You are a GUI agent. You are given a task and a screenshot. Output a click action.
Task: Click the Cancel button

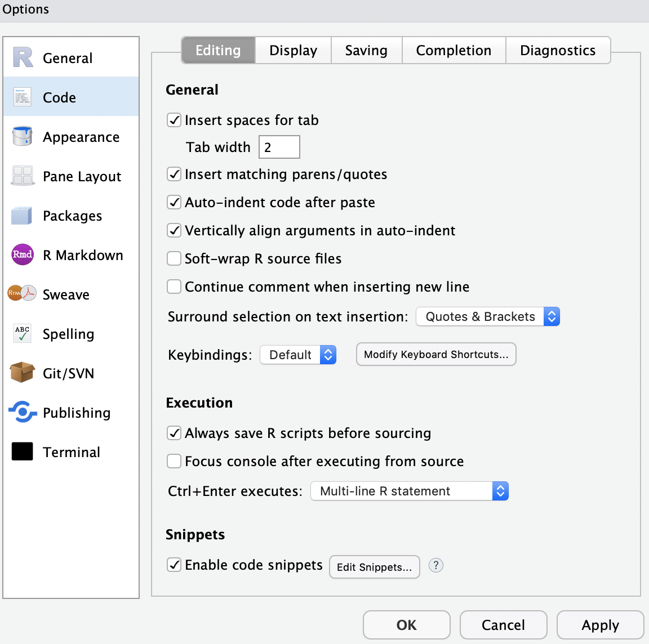503,624
